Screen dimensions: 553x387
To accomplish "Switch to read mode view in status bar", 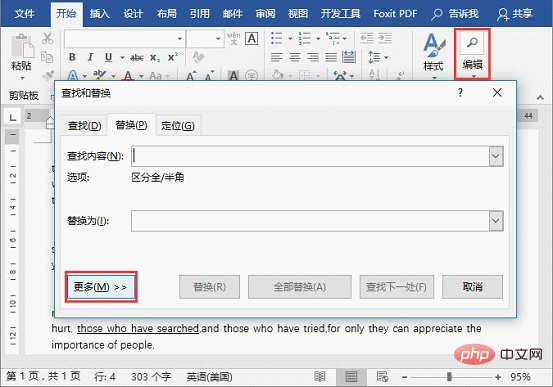I will [320, 377].
